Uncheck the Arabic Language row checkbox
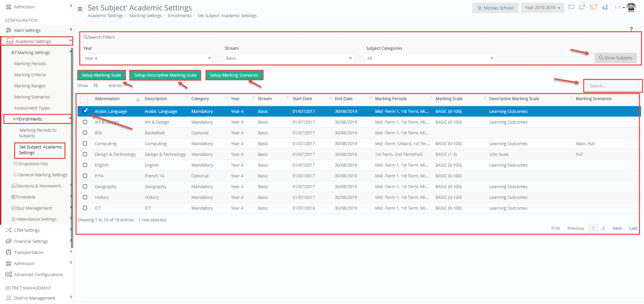 tap(85, 111)
